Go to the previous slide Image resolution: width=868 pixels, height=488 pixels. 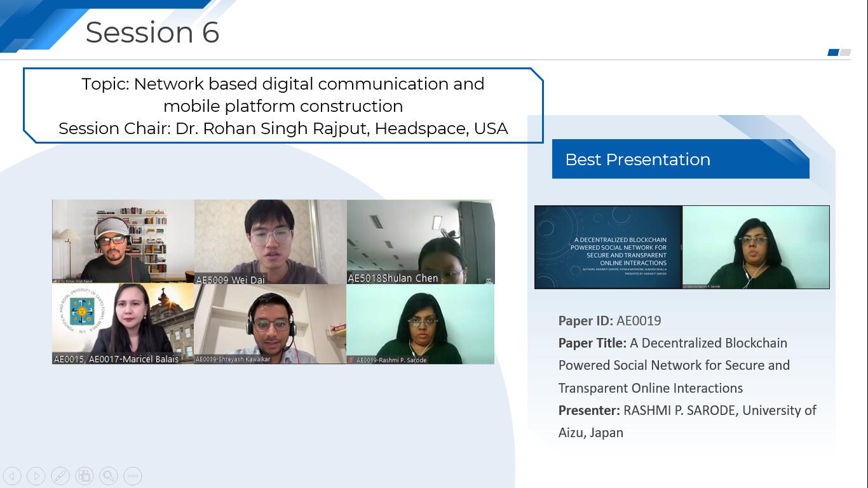[x=12, y=475]
